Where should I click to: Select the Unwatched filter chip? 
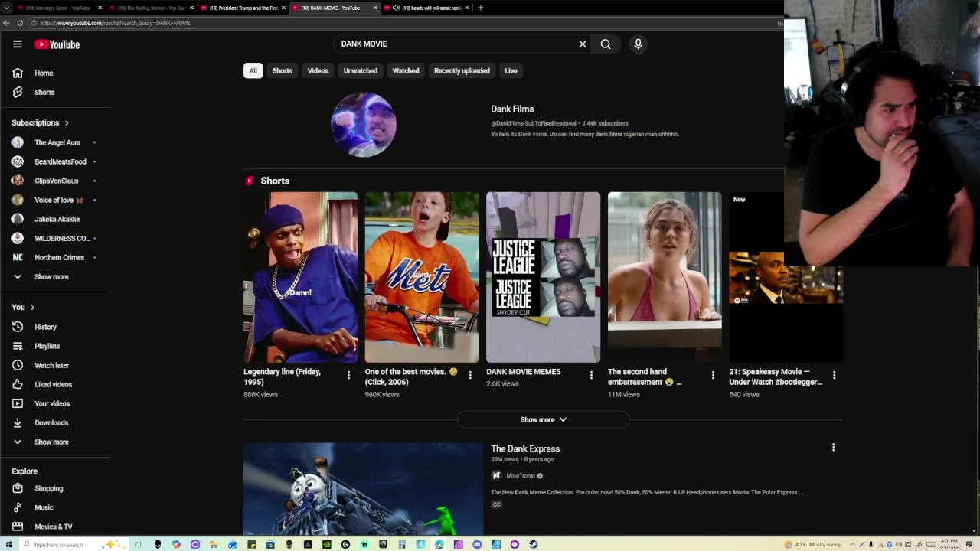coord(361,70)
